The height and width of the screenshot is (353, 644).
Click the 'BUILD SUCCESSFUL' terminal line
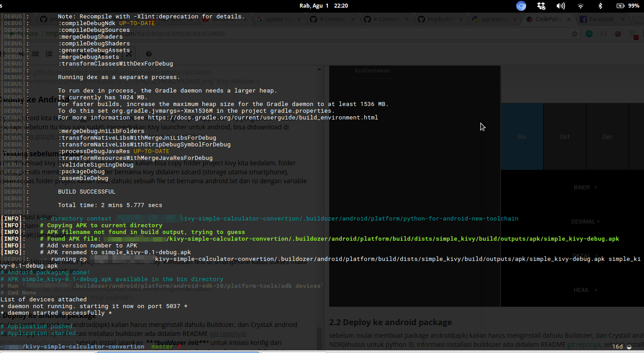pyautogui.click(x=87, y=191)
